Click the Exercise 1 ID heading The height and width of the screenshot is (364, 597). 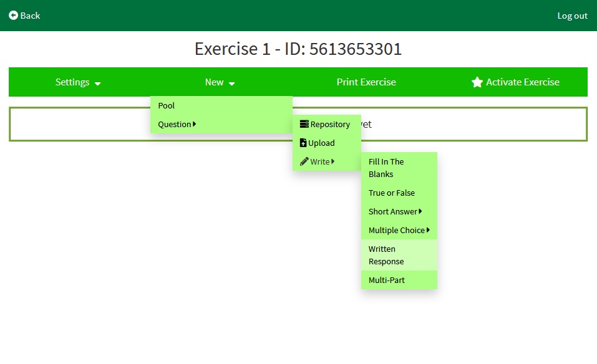tap(298, 49)
